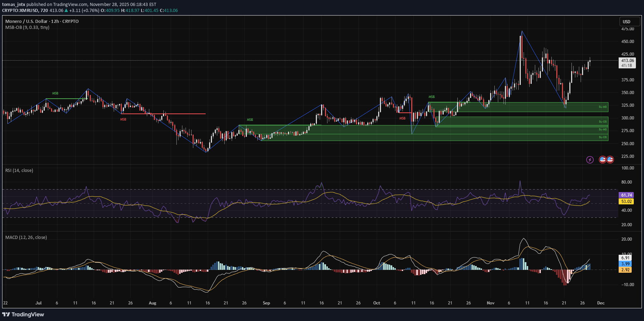Select the RSI (14, close) indicator label

[19, 170]
